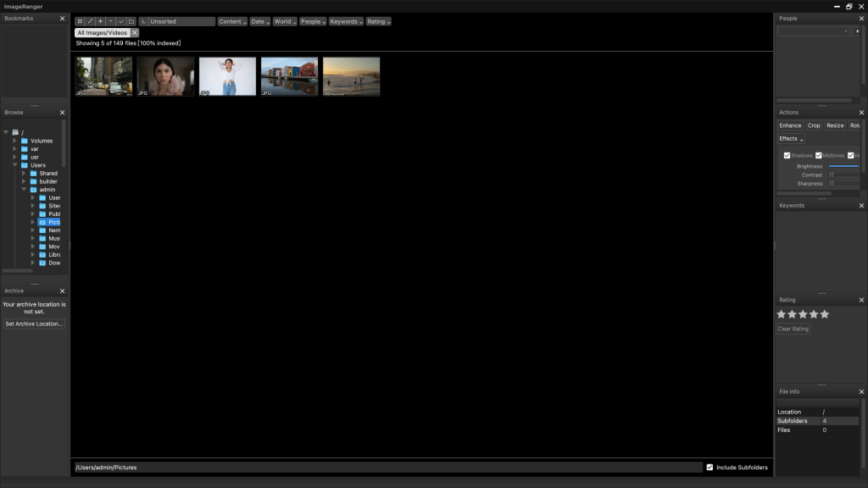Image resolution: width=868 pixels, height=488 pixels.
Task: Collapse the admin folder tree node
Action: [24, 189]
